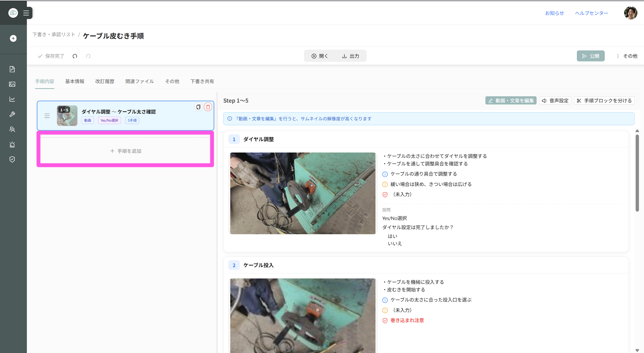Viewport: 644px width, 353px height.
Task: Click the 5手順 tag on step block
Action: tap(132, 120)
